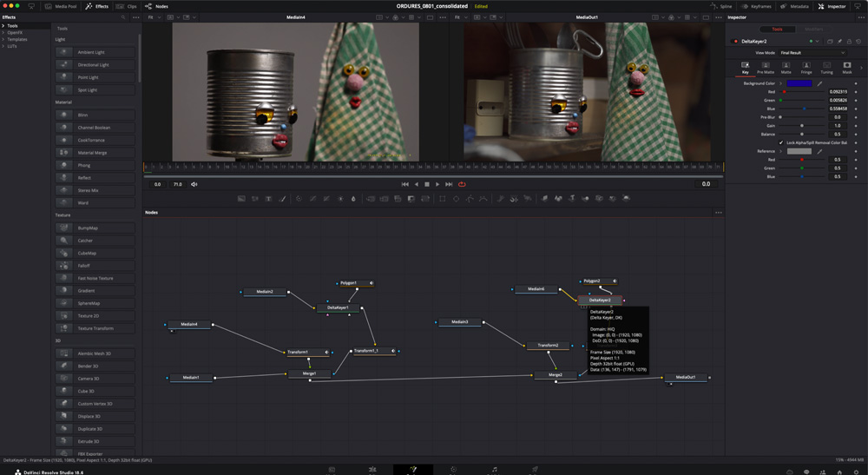This screenshot has height=475, width=868.
Task: Open the View Mode dropdown
Action: coord(812,53)
